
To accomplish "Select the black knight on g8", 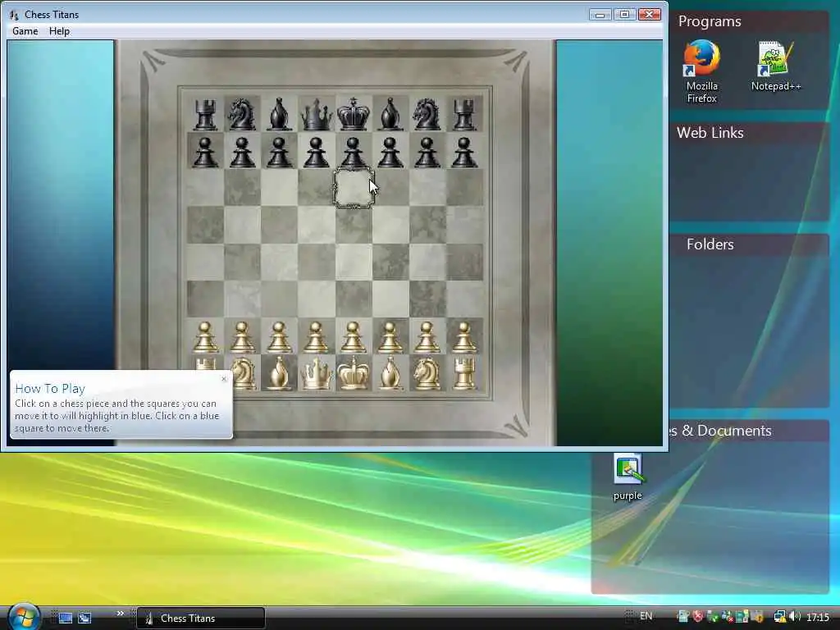I will click(427, 114).
